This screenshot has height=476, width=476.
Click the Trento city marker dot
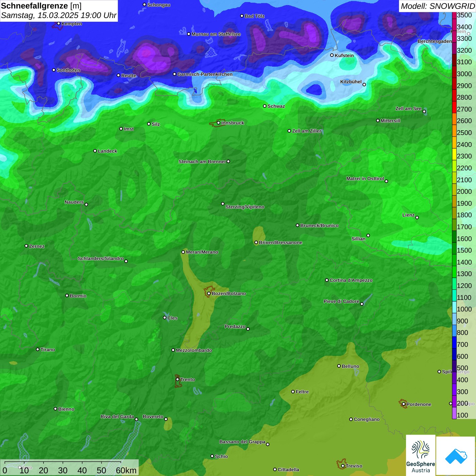click(x=177, y=379)
